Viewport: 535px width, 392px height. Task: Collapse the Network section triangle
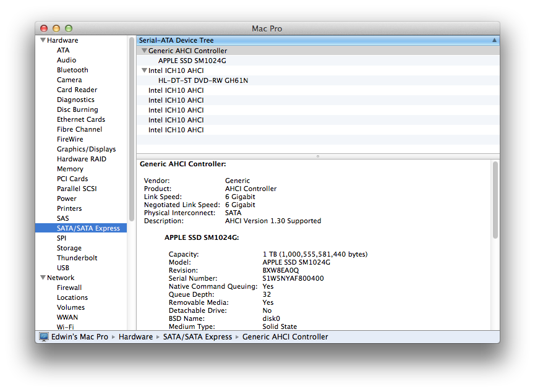[43, 278]
